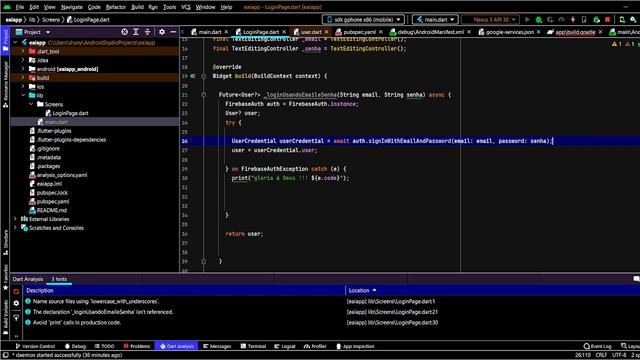640x360 pixels.
Task: Open the VCS menu
Action: [x=186, y=7]
